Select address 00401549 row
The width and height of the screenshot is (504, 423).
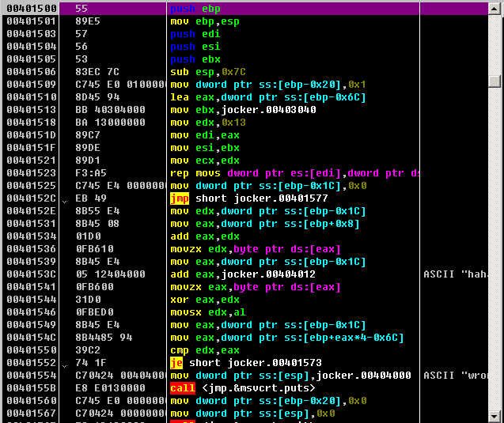click(x=32, y=325)
